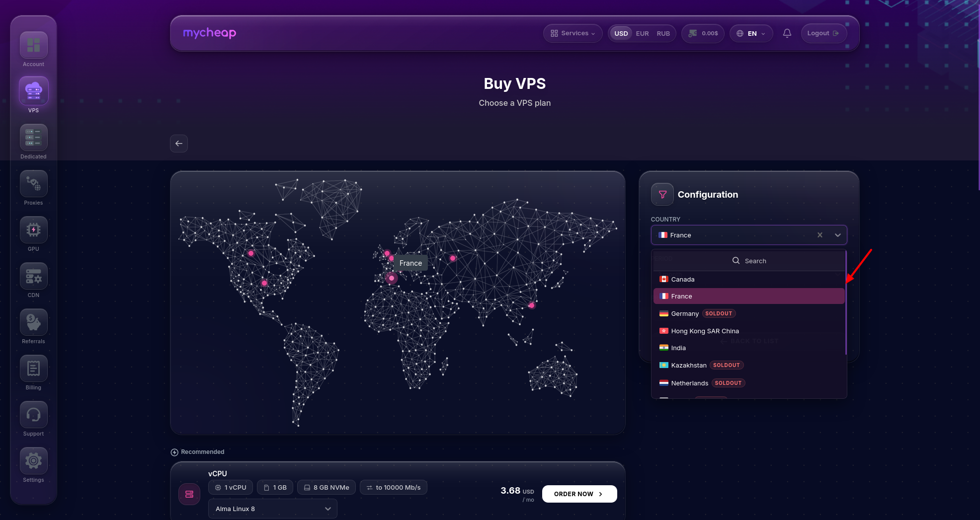
Task: Select Canada from country list
Action: coord(749,279)
